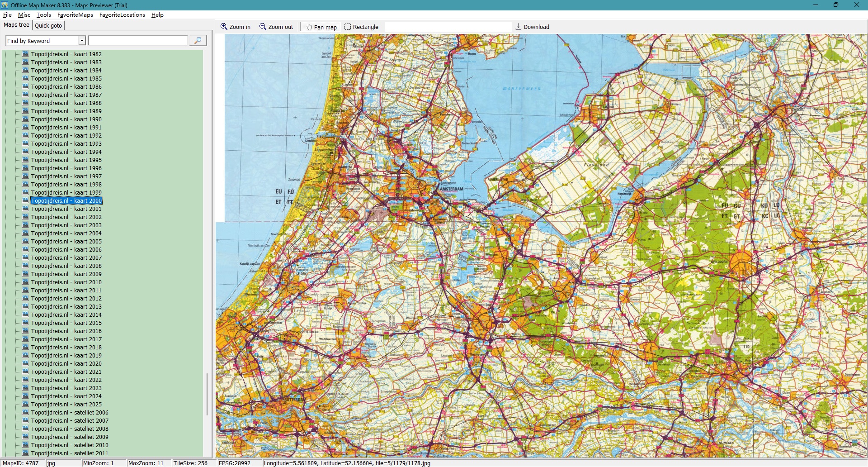This screenshot has height=467, width=868.
Task: Switch to the Maps tree tab
Action: [16, 25]
